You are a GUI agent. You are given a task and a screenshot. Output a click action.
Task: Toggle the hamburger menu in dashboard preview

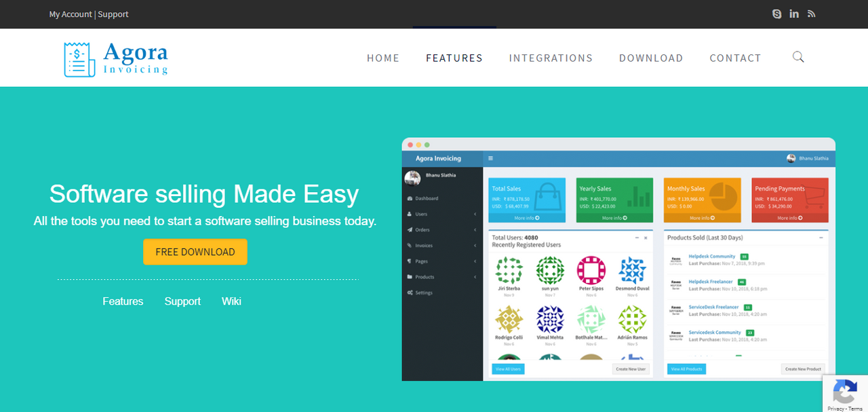[x=490, y=158]
